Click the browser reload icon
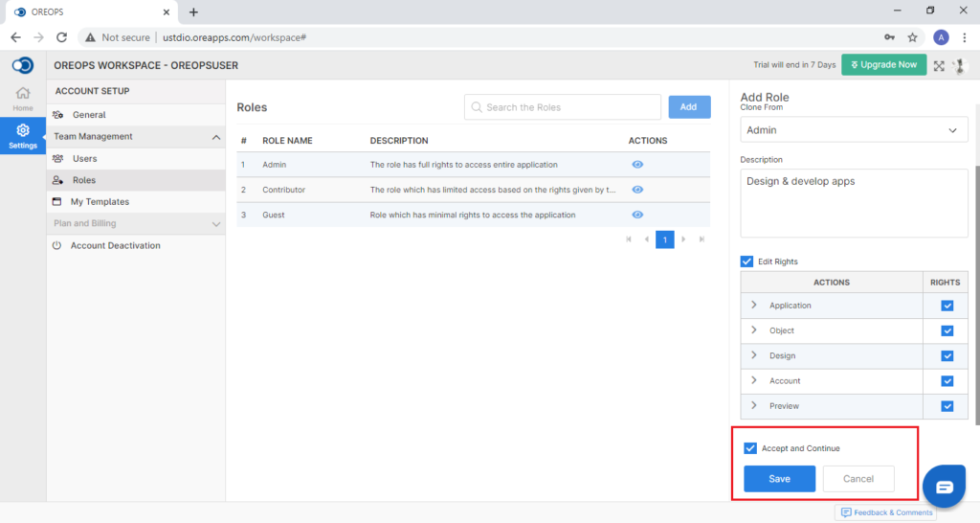 (x=61, y=37)
